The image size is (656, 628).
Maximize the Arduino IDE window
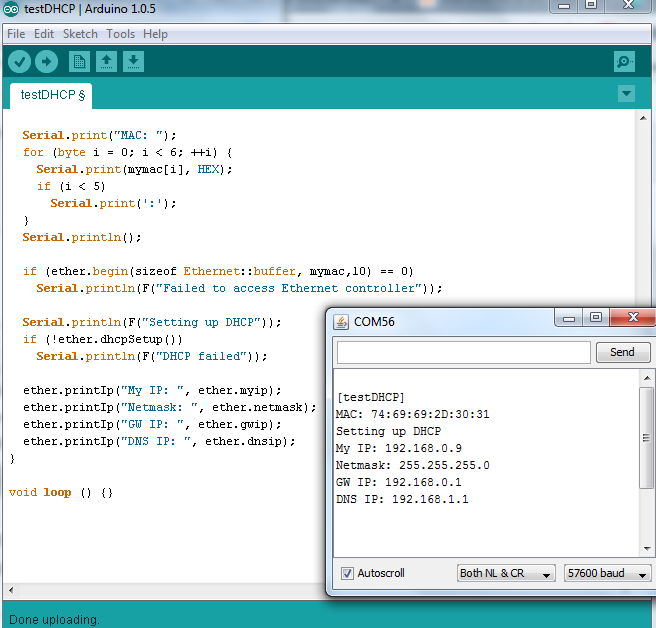pyautogui.click(x=591, y=5)
